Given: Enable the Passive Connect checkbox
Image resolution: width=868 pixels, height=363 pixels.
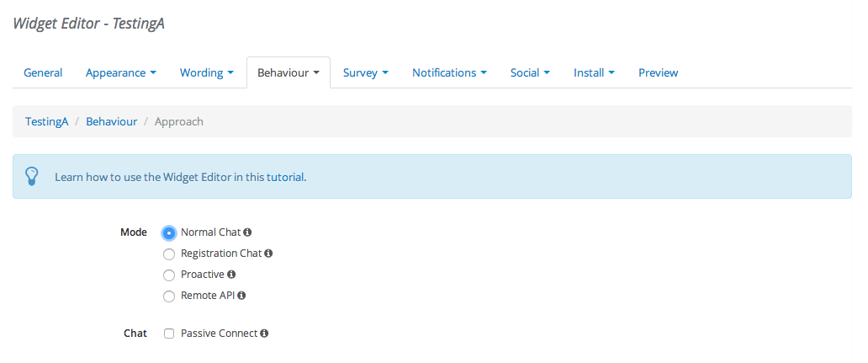Looking at the screenshot, I should [169, 334].
